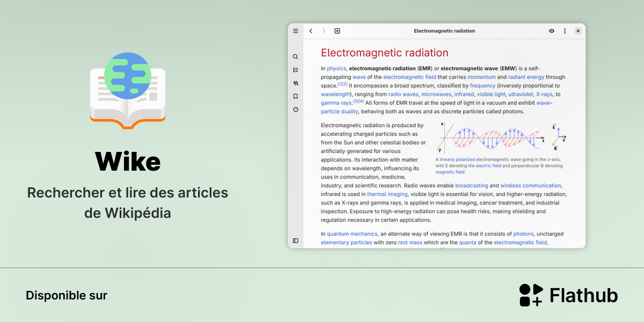Follow the "quantum mechanics" link
The width and height of the screenshot is (644, 322).
click(352, 234)
